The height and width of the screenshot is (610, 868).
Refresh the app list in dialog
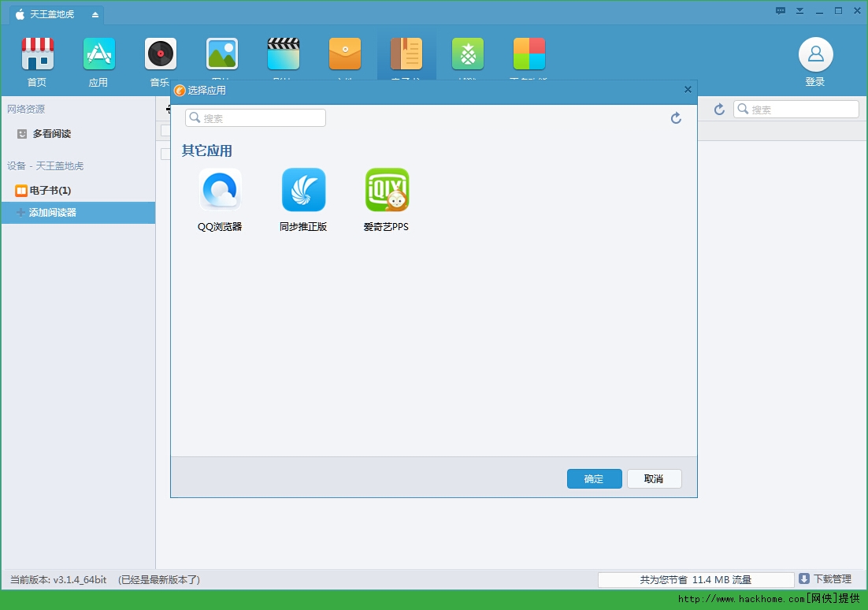[x=676, y=118]
